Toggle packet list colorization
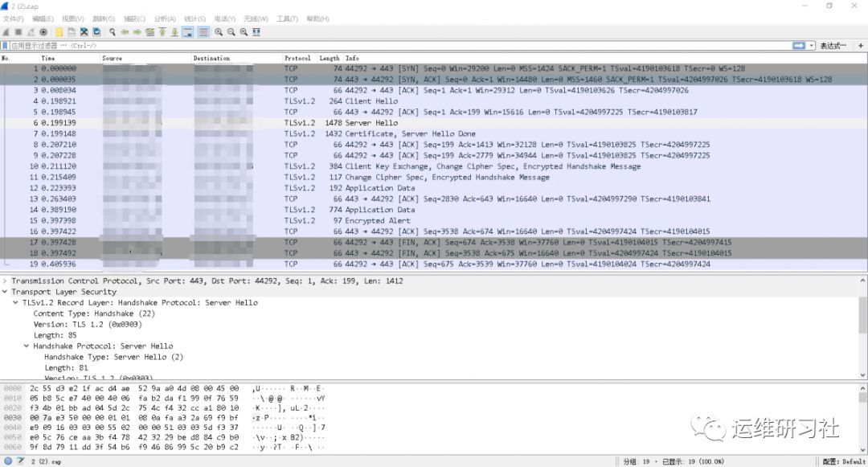 point(203,32)
